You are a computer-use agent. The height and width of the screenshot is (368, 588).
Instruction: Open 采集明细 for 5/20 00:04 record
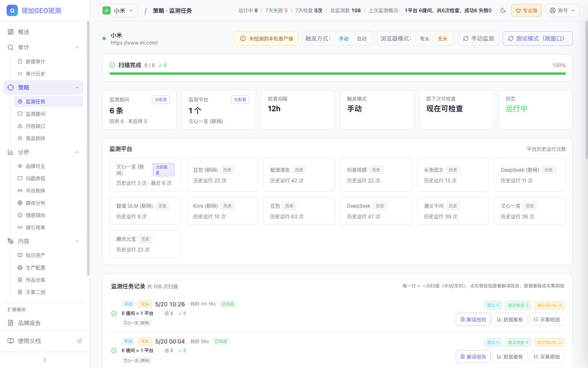click(x=547, y=357)
